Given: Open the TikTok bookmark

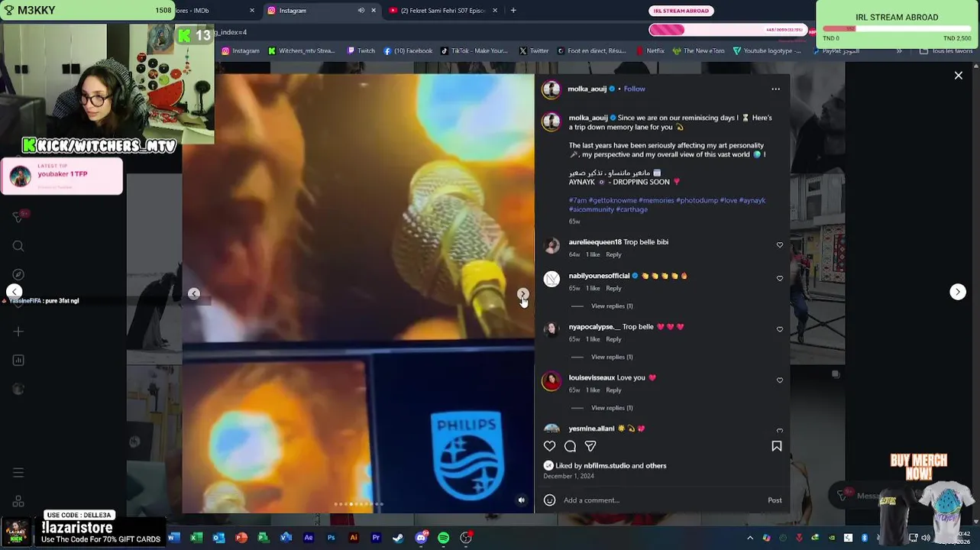Looking at the screenshot, I should click(x=474, y=51).
